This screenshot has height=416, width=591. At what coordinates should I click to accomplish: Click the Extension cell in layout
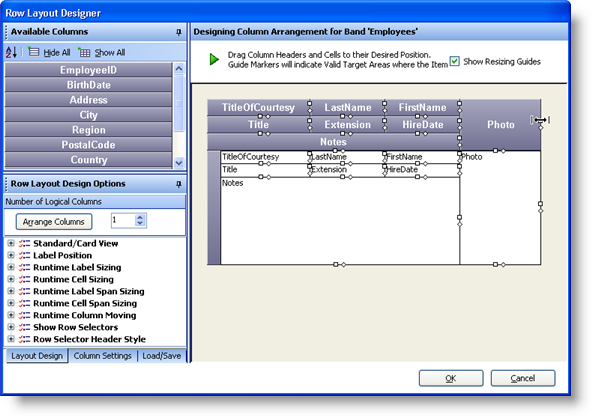pos(347,170)
